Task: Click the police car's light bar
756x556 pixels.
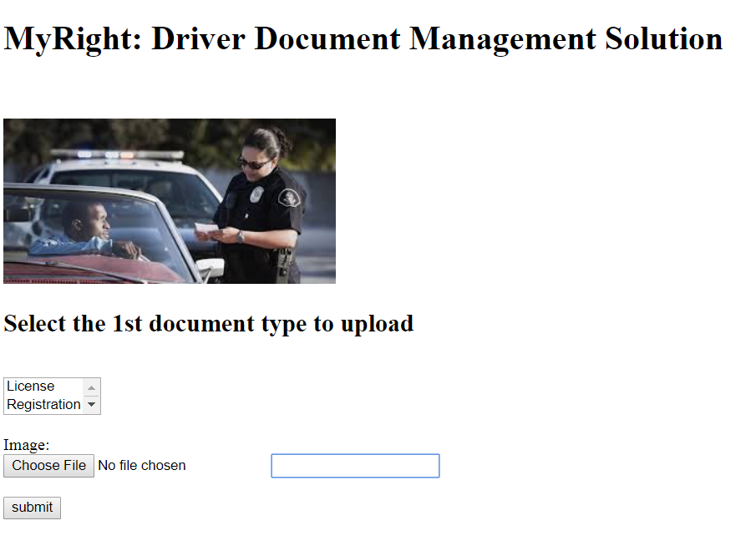Action: coord(118,154)
